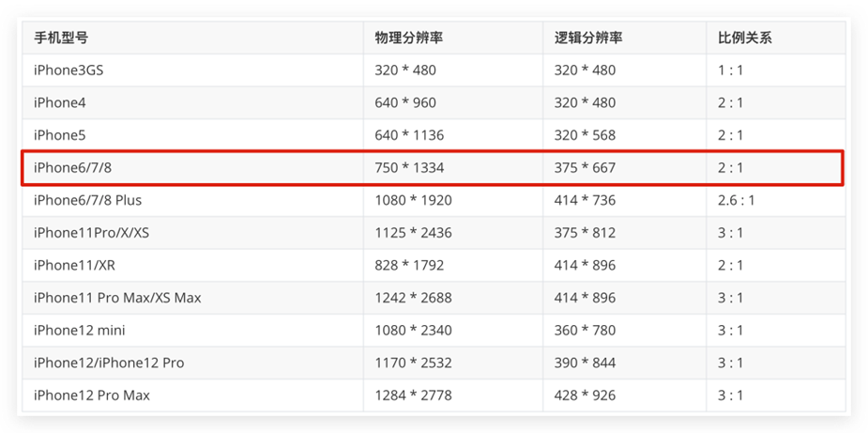Click the 1125 * 2436 resolution cell

click(414, 233)
